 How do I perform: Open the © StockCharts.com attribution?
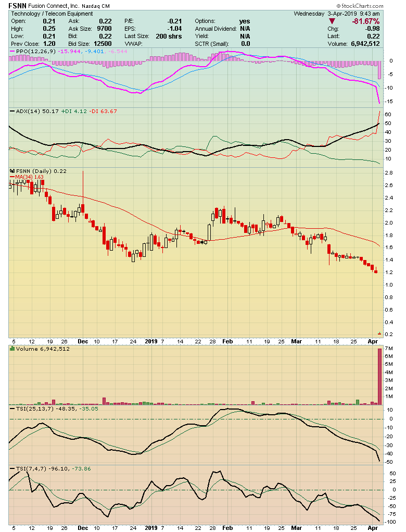tap(360, 6)
